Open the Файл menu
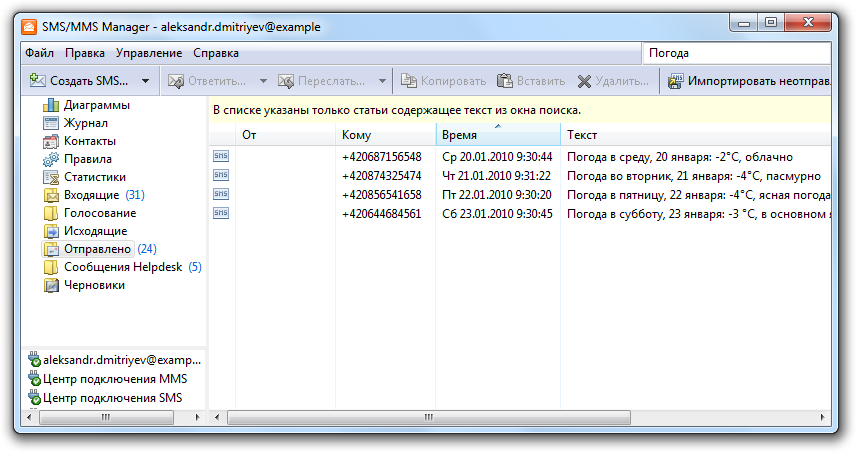 [39, 53]
